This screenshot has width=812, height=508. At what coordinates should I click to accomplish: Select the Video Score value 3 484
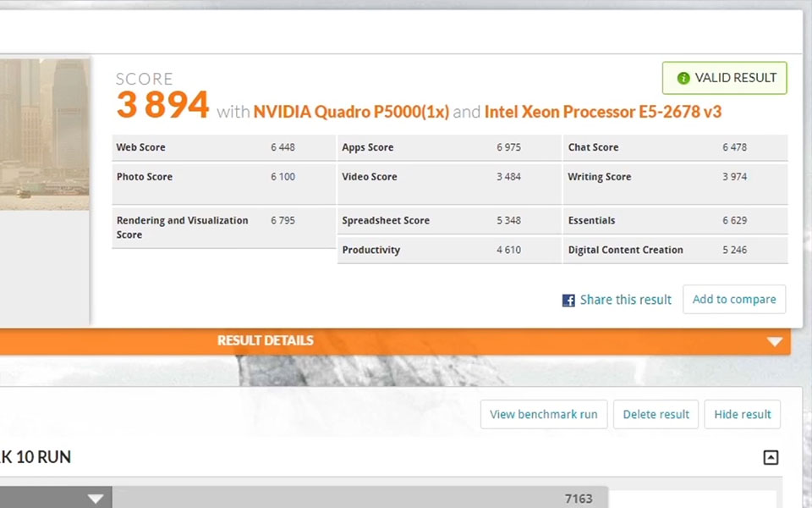click(508, 177)
